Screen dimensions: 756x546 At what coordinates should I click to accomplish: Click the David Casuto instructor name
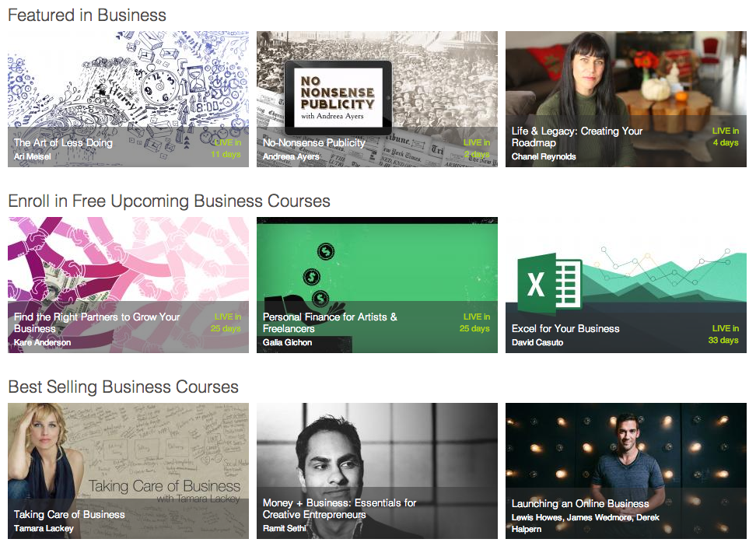(537, 342)
